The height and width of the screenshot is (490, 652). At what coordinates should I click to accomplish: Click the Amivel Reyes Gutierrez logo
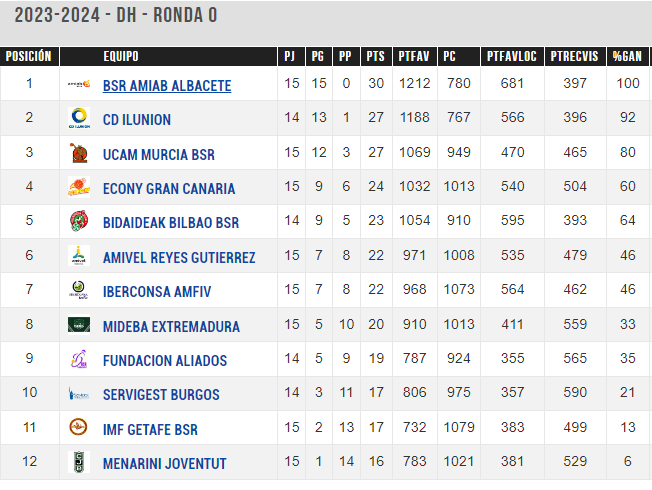click(79, 255)
